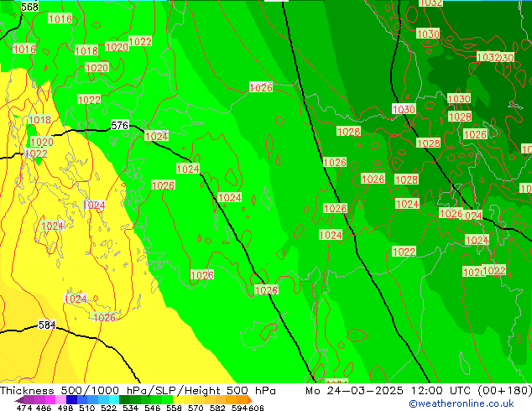The width and height of the screenshot is (532, 411).
Task: Click the 522 legend value
Action: pyautogui.click(x=108, y=408)
